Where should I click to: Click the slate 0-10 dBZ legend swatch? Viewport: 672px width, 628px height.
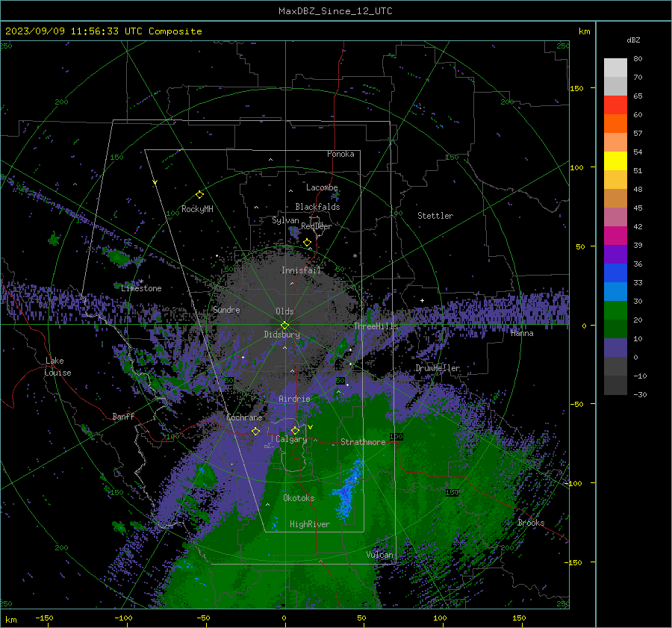coord(615,348)
